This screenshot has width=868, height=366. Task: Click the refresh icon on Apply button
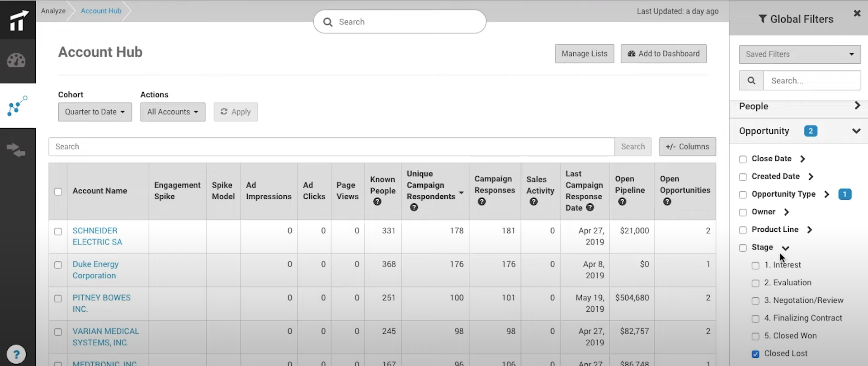[224, 112]
